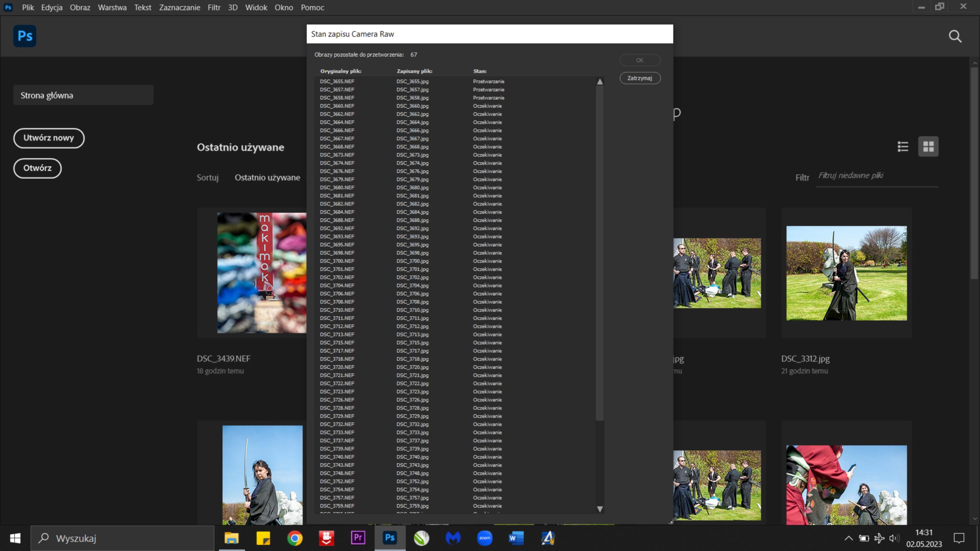Open Premiere Pro from the taskbar

pyautogui.click(x=358, y=538)
